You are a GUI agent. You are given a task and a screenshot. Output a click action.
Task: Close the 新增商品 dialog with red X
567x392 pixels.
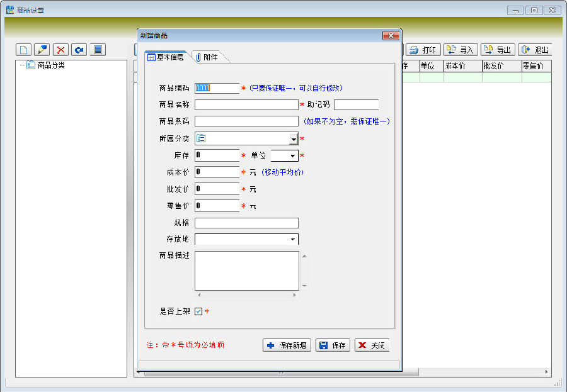click(x=391, y=35)
